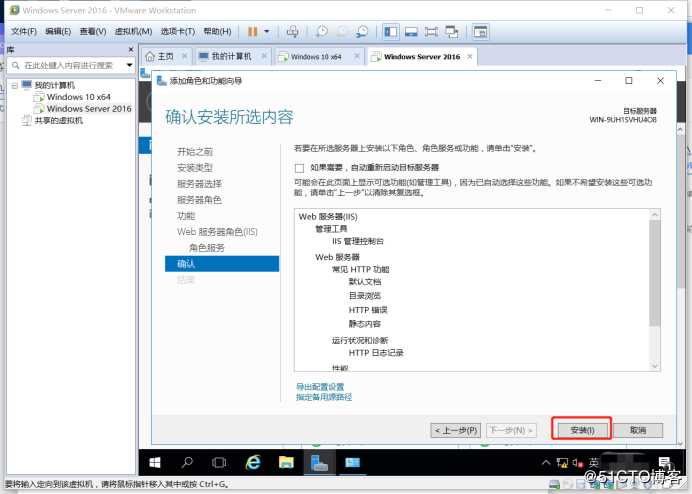This screenshot has height=494, width=692.
Task: Close the 库 library panel
Action: click(x=131, y=49)
